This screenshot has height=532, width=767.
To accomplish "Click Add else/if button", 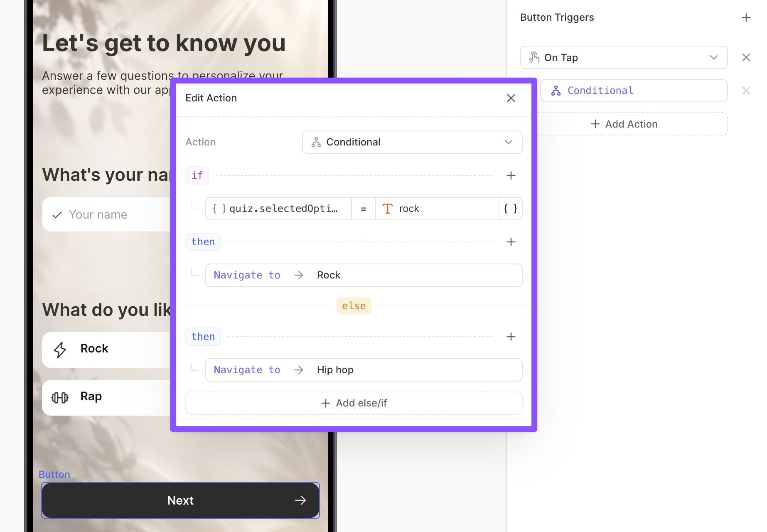I will tap(354, 403).
